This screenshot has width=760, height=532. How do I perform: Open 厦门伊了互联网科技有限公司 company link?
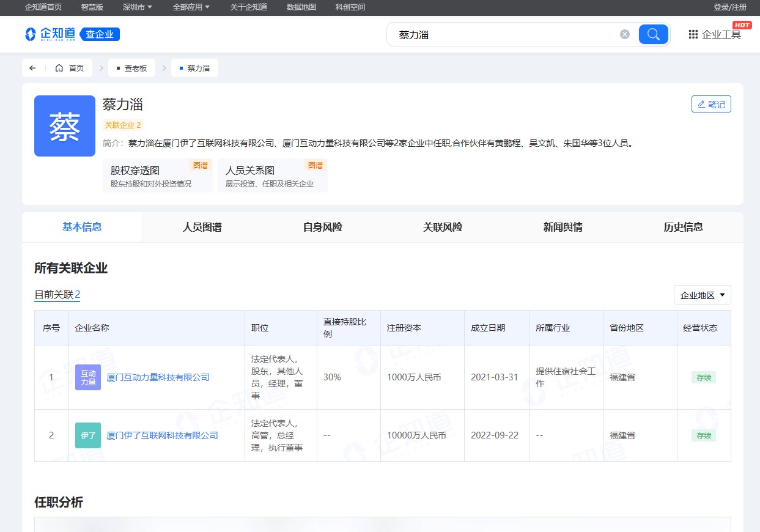[162, 435]
